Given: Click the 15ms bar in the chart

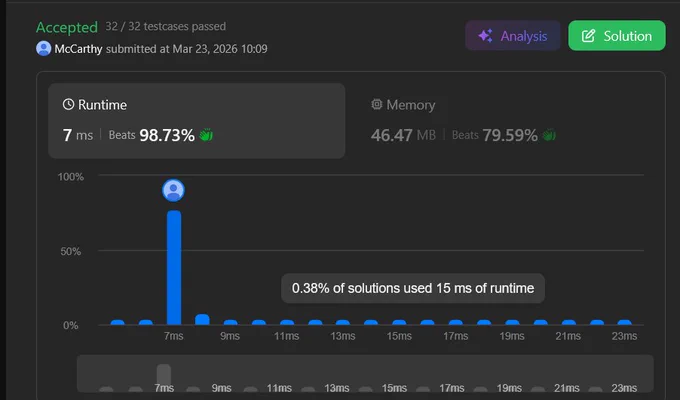Looking at the screenshot, I should tap(399, 322).
